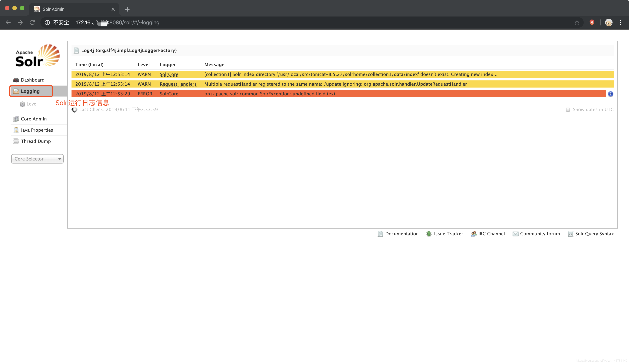Click the Thread Dump stack icon
Image resolution: width=629 pixels, height=364 pixels.
tap(16, 141)
